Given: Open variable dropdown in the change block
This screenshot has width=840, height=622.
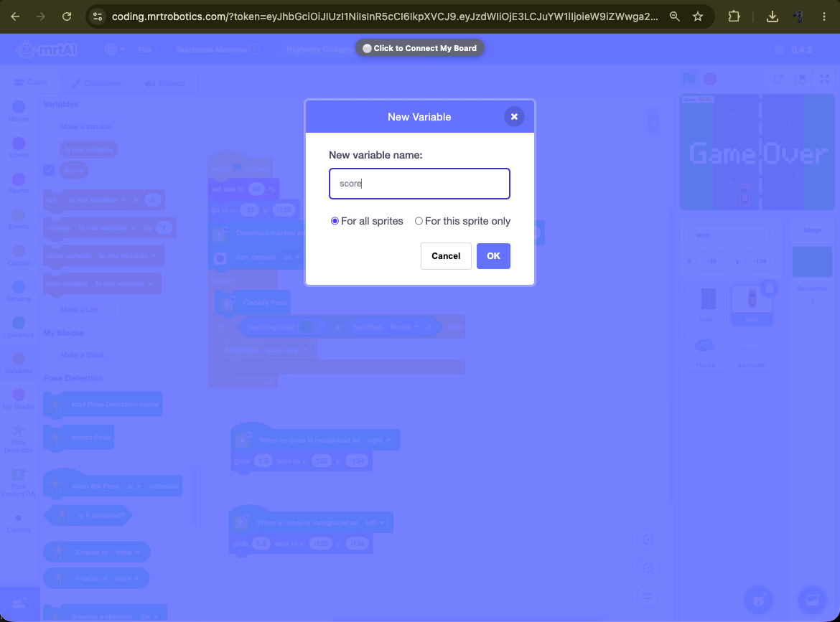Looking at the screenshot, I should pos(106,228).
